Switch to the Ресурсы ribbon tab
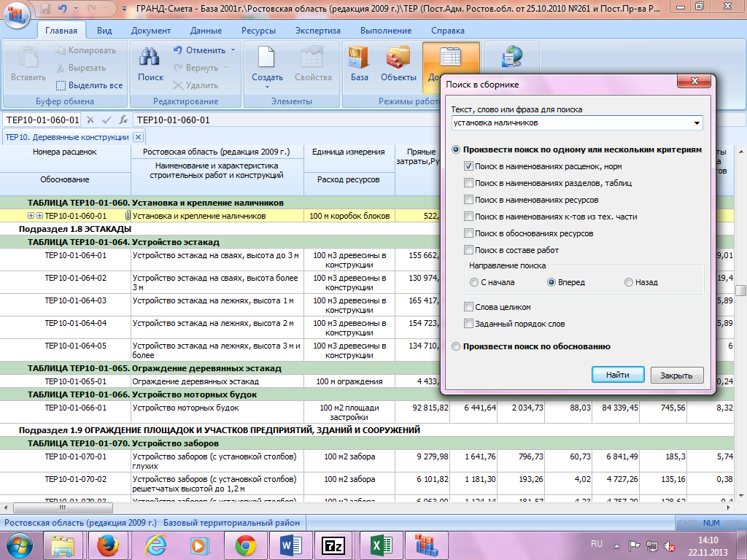 click(x=259, y=31)
